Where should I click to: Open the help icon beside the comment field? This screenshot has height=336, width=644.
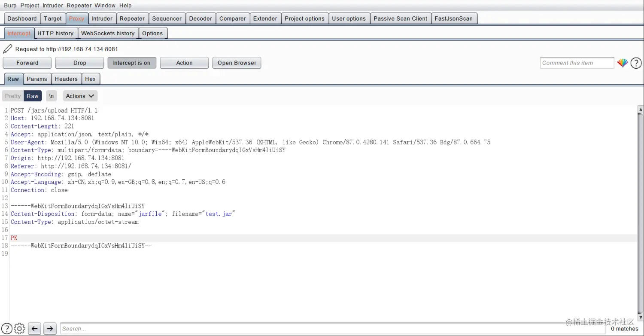click(x=636, y=63)
